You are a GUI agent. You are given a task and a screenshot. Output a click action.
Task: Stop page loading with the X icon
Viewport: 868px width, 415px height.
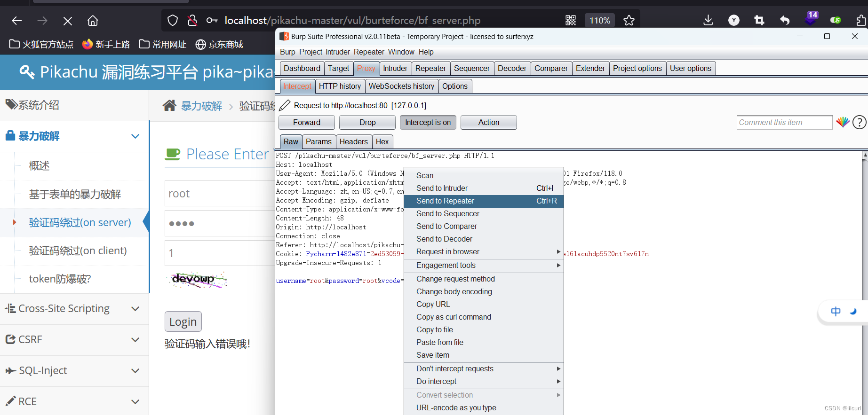coord(68,21)
